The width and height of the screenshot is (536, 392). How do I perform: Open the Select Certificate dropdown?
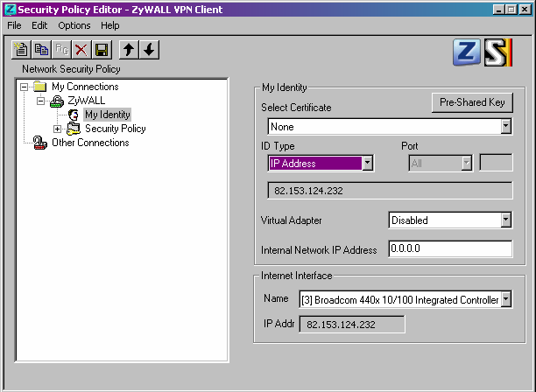[x=506, y=127]
